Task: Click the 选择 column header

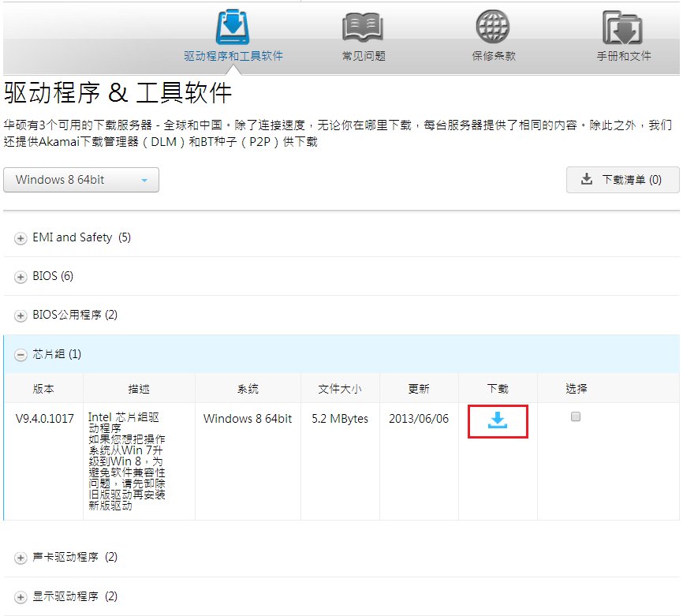Action: [x=576, y=389]
